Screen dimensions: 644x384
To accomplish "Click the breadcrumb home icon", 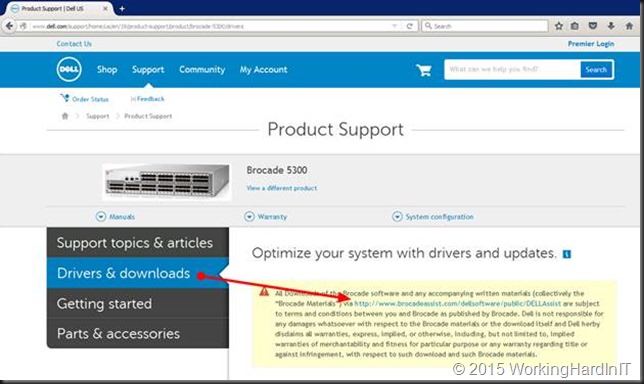I will click(65, 116).
